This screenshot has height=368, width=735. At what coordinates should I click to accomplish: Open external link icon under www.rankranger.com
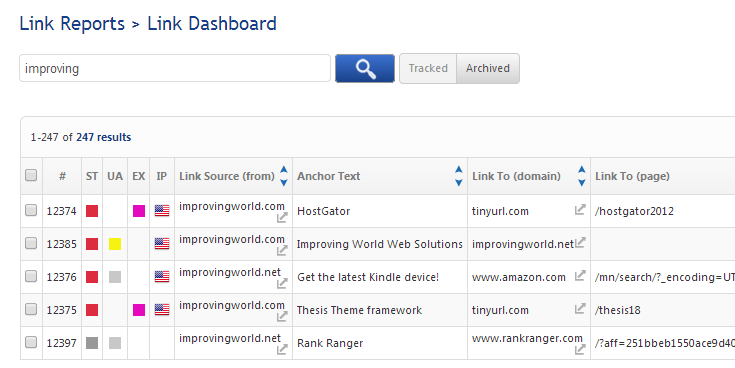pos(580,349)
